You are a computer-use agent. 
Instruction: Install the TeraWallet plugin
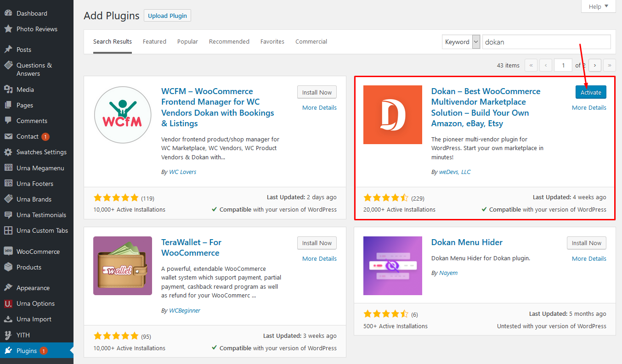(x=317, y=243)
